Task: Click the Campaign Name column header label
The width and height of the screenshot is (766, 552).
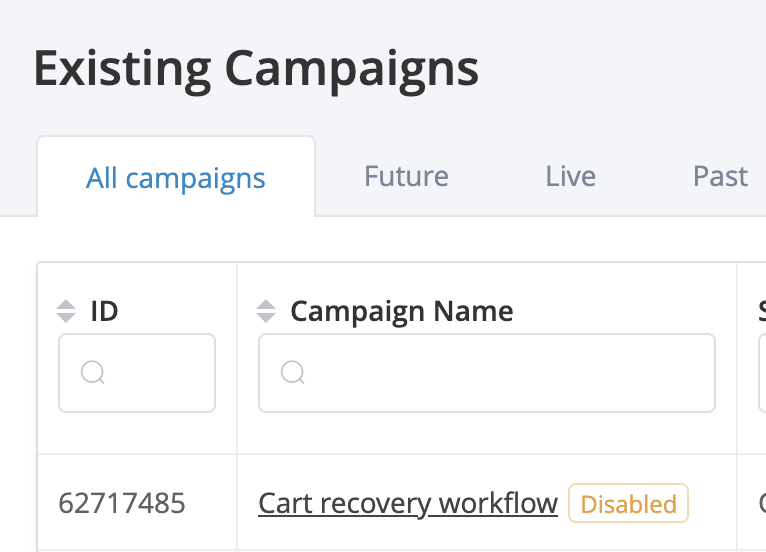Action: (x=402, y=311)
